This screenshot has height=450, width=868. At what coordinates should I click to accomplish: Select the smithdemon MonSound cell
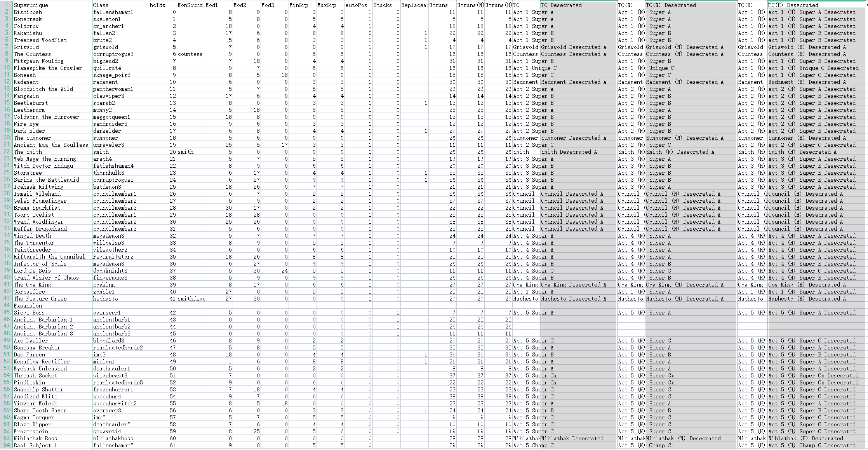pyautogui.click(x=191, y=299)
